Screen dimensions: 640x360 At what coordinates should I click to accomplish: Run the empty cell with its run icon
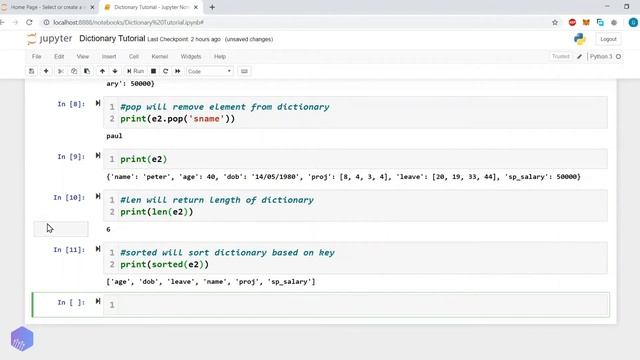click(98, 301)
